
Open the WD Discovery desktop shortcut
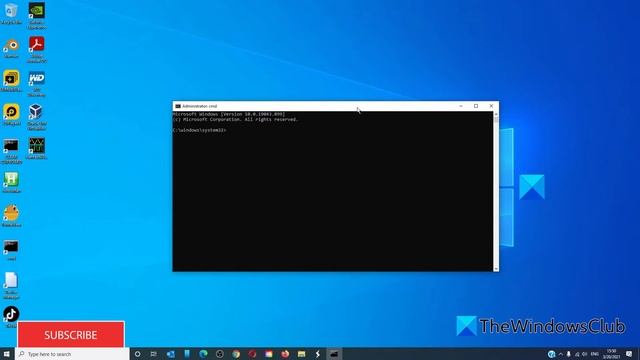pos(37,84)
